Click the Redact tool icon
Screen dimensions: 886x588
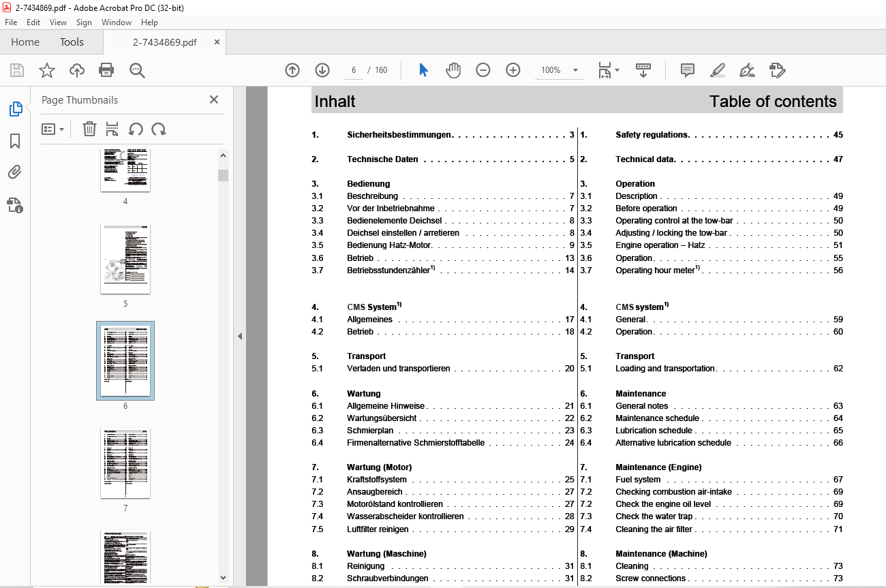(778, 70)
